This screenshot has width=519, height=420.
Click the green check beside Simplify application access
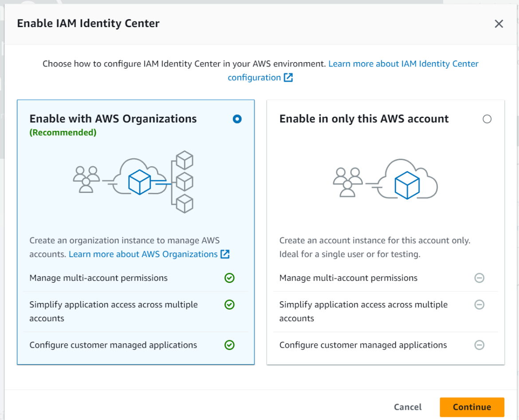[x=229, y=305]
